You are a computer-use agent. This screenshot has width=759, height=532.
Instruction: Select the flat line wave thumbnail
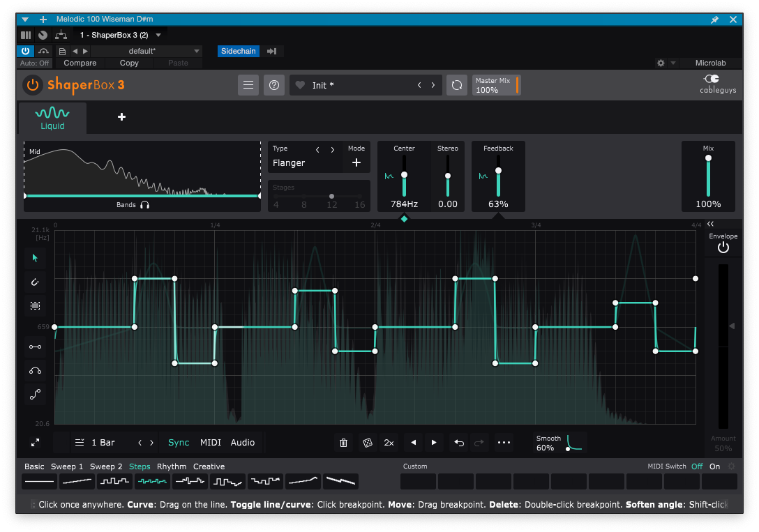(x=39, y=482)
